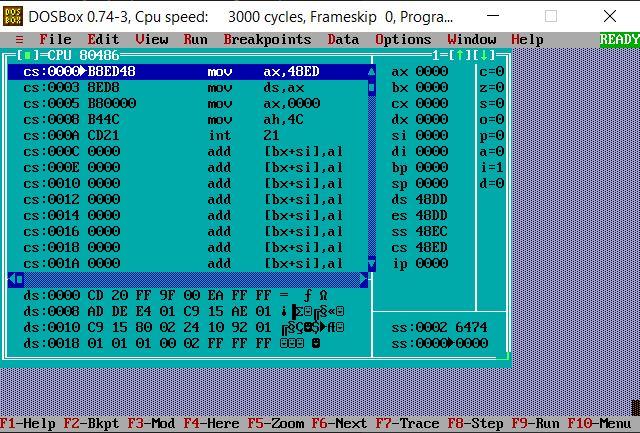This screenshot has height=433, width=640.
Task: Click the right arrow of the horizontal scrollbar
Action: pos(364,280)
